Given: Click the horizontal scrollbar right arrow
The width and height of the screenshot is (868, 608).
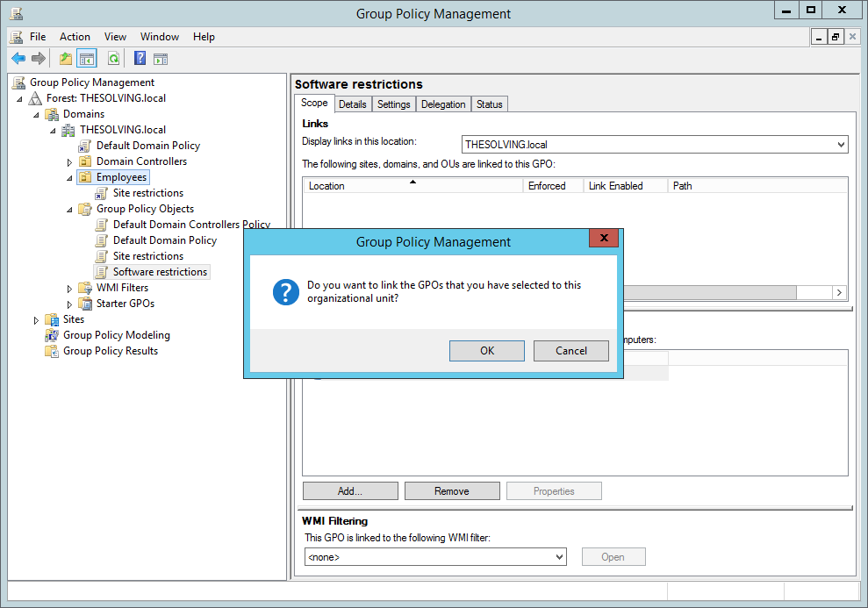Looking at the screenshot, I should [x=839, y=292].
